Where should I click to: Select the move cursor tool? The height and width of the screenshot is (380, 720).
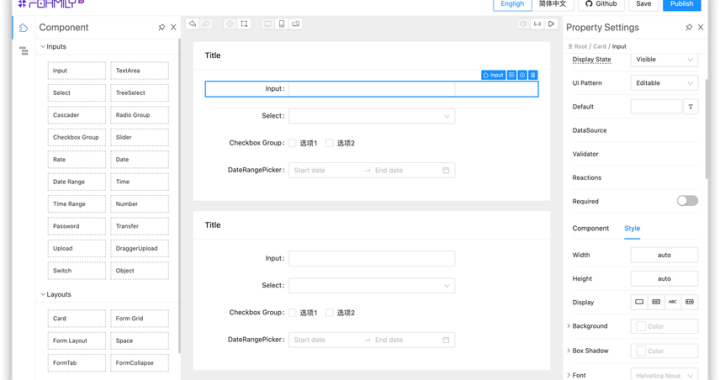point(230,23)
